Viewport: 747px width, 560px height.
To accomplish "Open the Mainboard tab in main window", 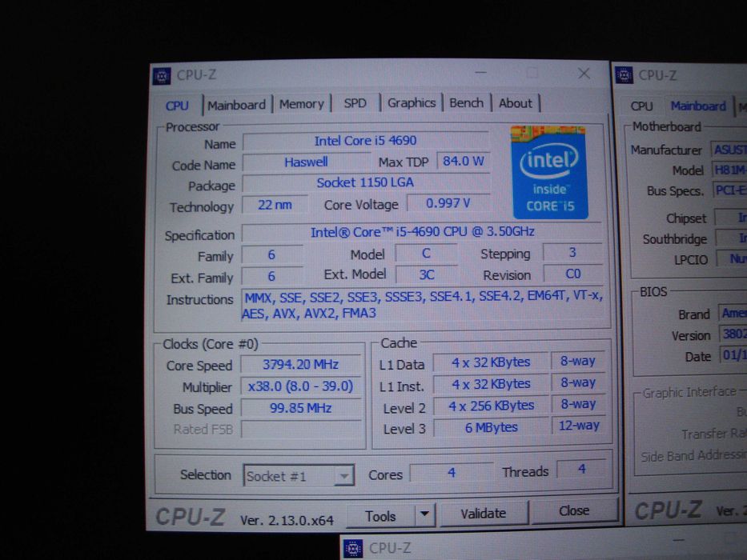I will pyautogui.click(x=236, y=105).
